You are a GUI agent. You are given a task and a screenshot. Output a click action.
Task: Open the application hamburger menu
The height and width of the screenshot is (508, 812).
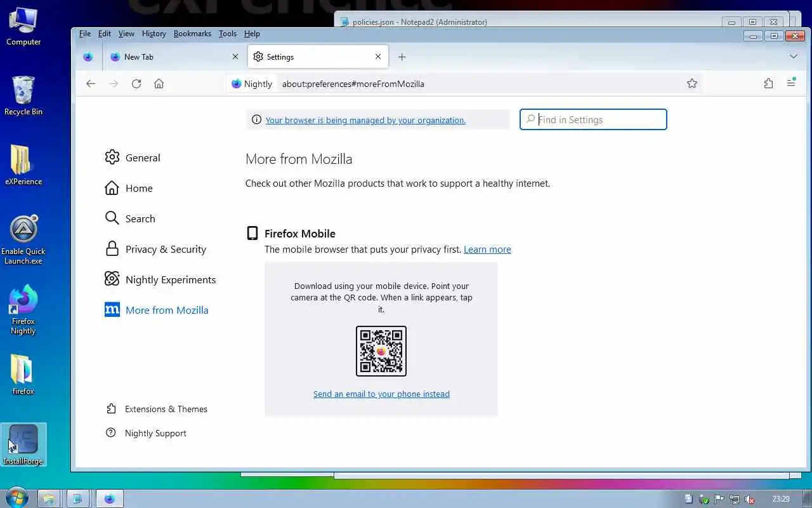791,83
